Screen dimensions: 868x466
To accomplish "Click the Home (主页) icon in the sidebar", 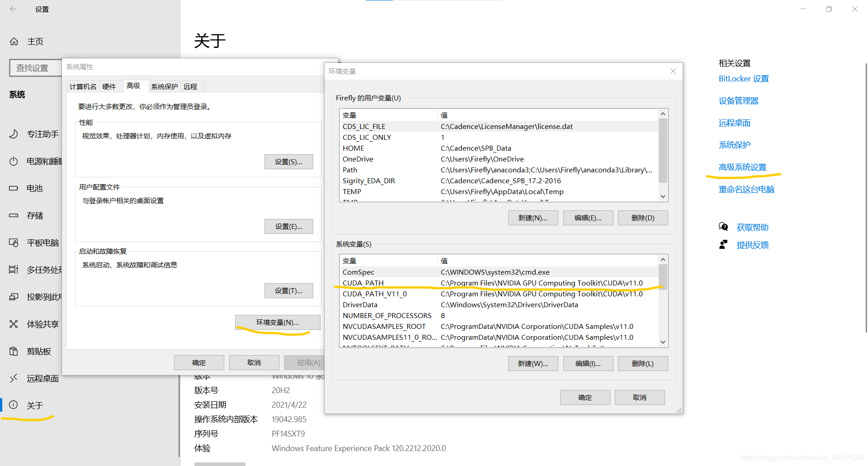I will (x=14, y=42).
